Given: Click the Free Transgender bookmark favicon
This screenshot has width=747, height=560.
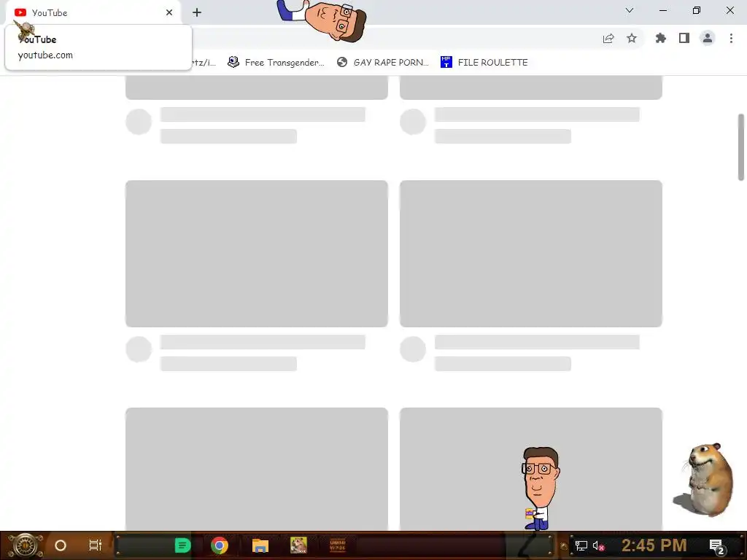Looking at the screenshot, I should click(233, 62).
